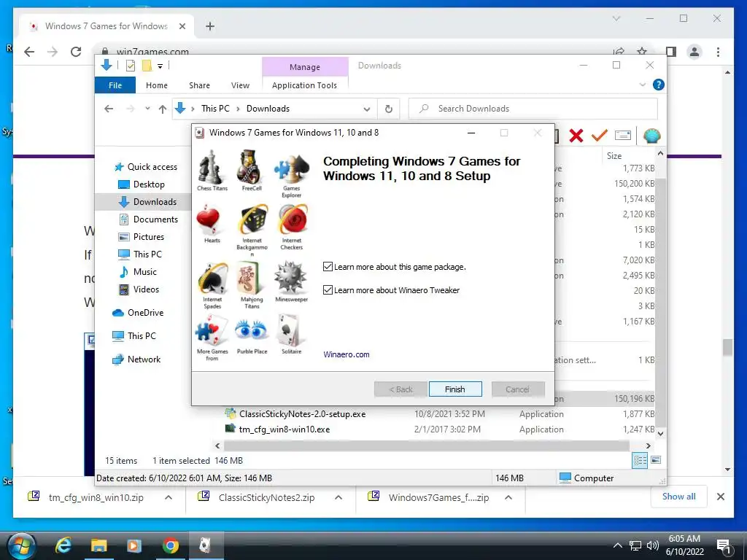The image size is (747, 560).
Task: Open a new Chrome tab
Action: click(210, 26)
